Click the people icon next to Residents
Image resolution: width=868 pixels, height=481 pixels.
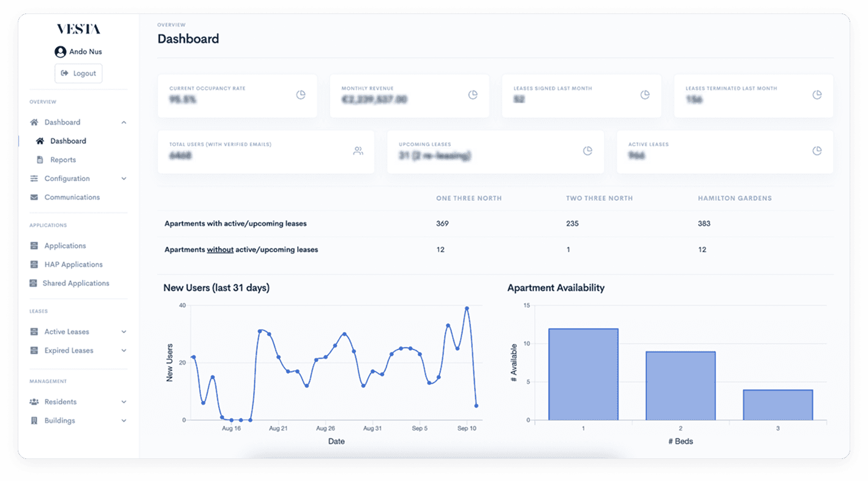pyautogui.click(x=34, y=402)
